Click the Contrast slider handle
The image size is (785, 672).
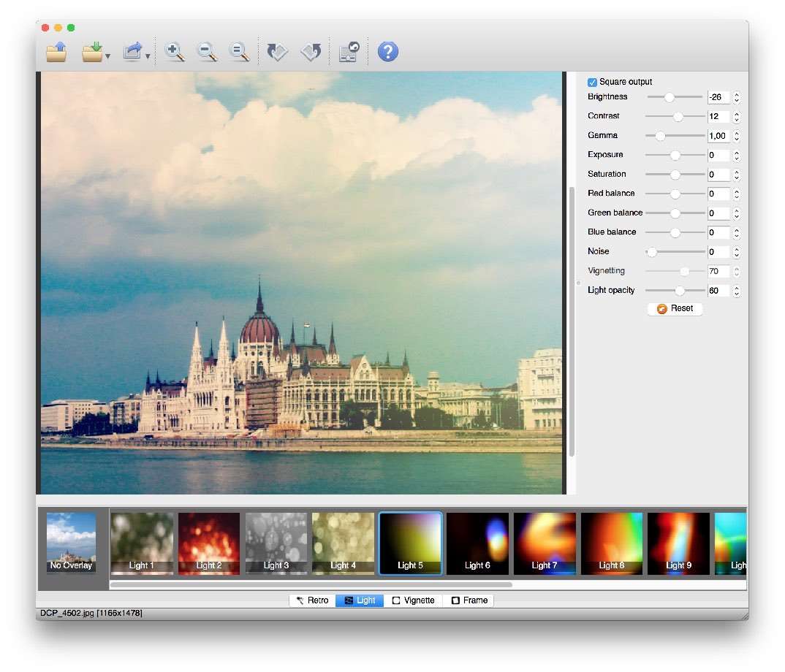tap(678, 117)
